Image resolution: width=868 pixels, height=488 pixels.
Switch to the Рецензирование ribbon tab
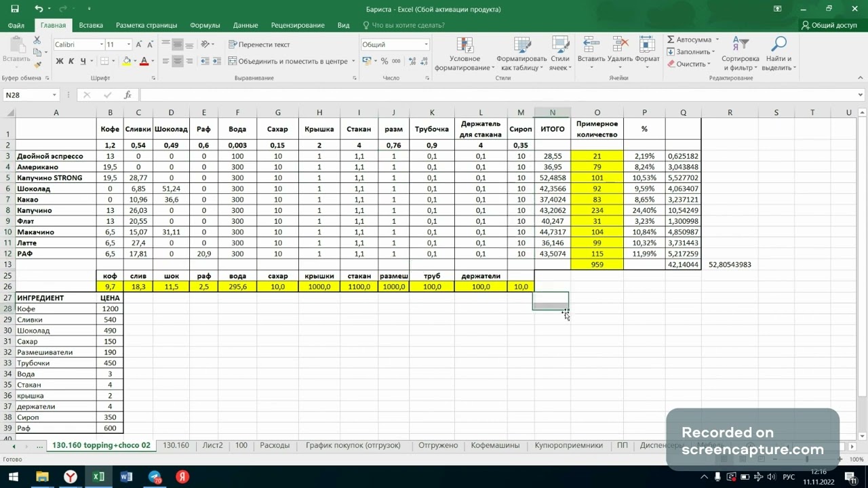pos(298,25)
